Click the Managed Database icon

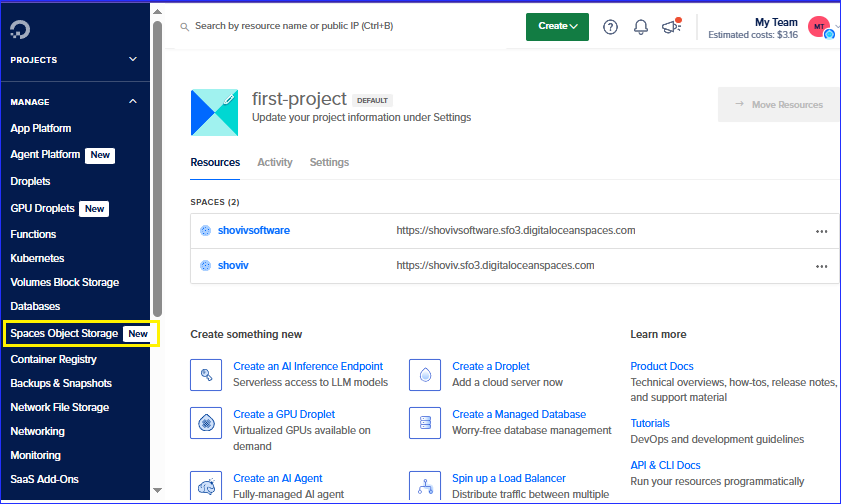[425, 422]
